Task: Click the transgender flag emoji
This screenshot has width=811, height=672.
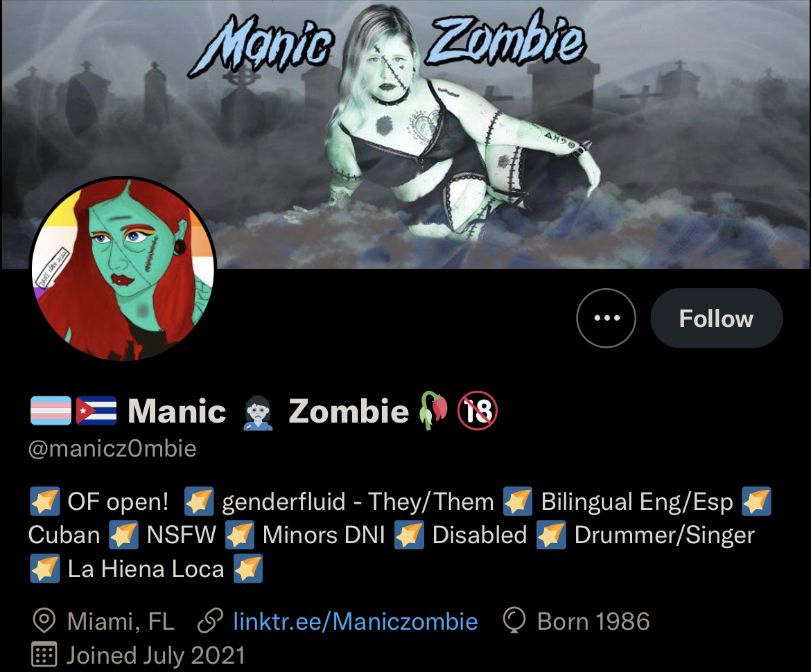Action: 51,410
